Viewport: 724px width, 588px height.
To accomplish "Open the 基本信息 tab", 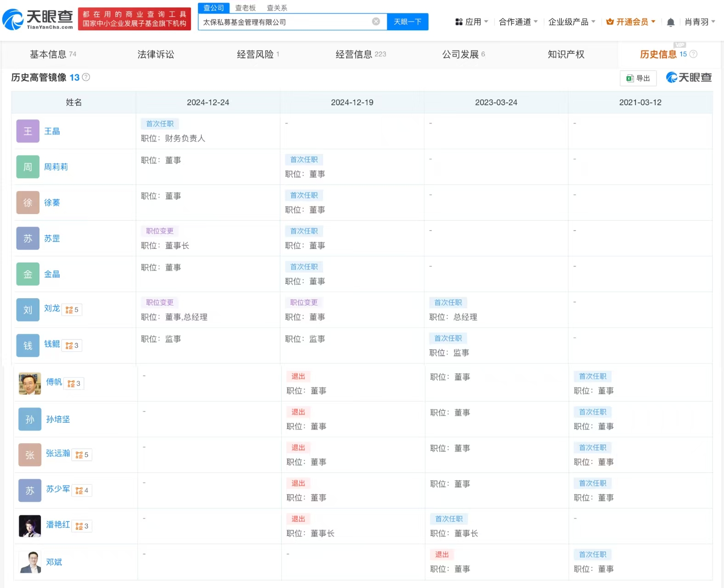I will 53,54.
